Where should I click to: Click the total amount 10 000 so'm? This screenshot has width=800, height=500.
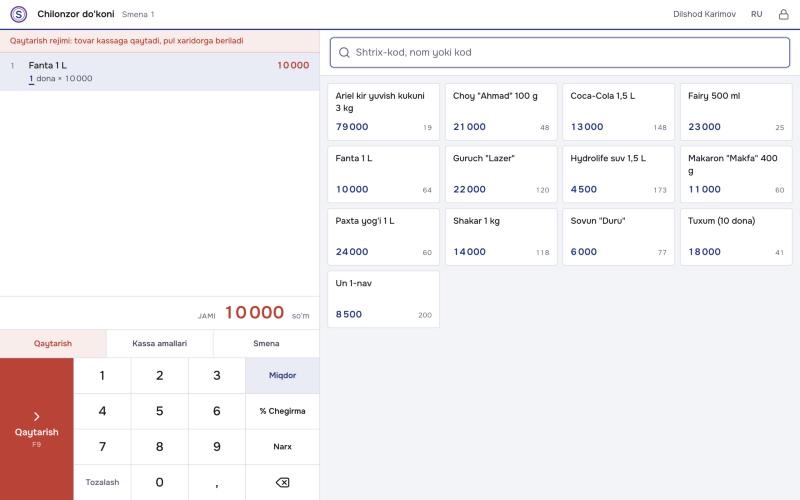click(x=267, y=312)
